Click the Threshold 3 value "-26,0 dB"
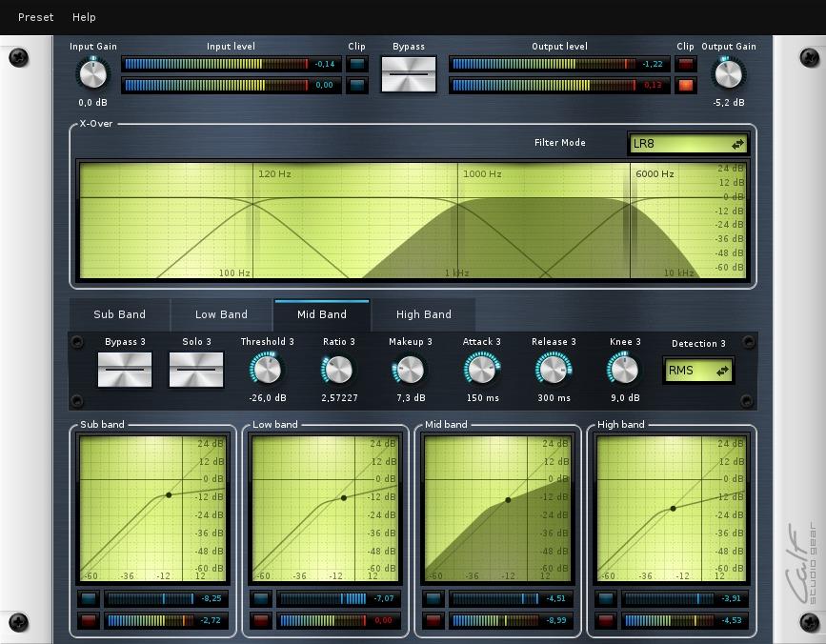 [268, 398]
